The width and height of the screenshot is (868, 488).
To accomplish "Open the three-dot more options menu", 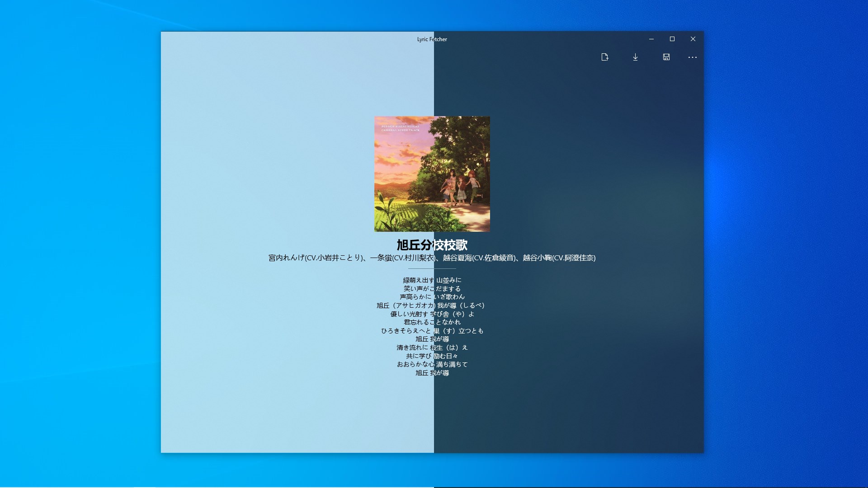I will 692,57.
